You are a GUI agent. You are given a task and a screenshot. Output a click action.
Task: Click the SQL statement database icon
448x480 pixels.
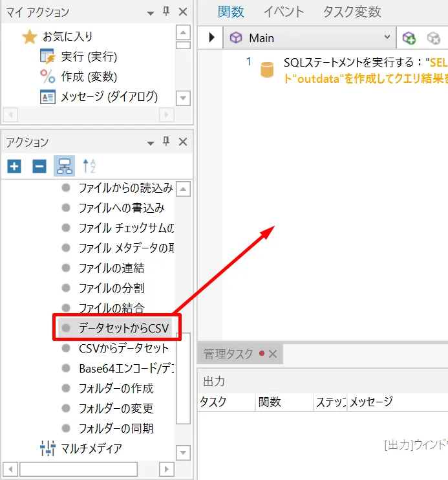(267, 69)
